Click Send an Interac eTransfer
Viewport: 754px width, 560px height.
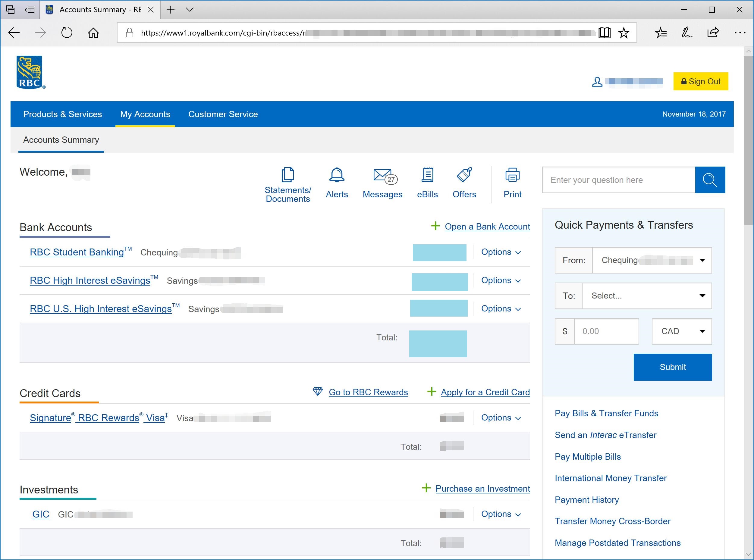(605, 435)
